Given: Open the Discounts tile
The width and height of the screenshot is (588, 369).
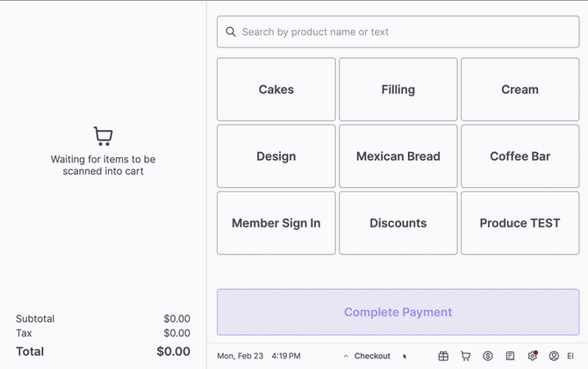Looking at the screenshot, I should [398, 223].
